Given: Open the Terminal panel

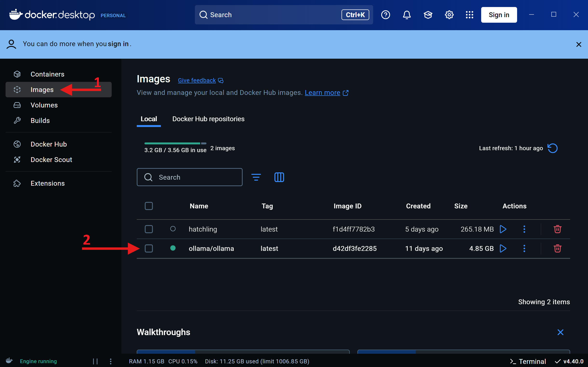Looking at the screenshot, I should pyautogui.click(x=528, y=361).
